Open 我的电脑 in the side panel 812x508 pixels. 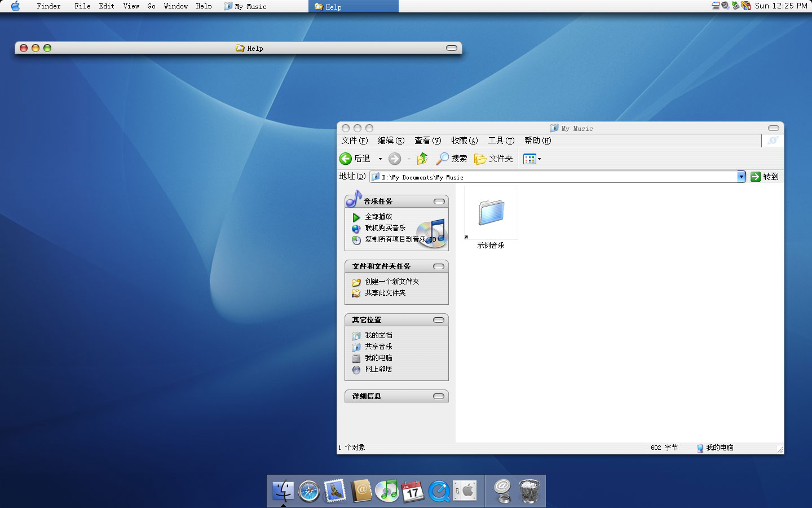point(378,358)
